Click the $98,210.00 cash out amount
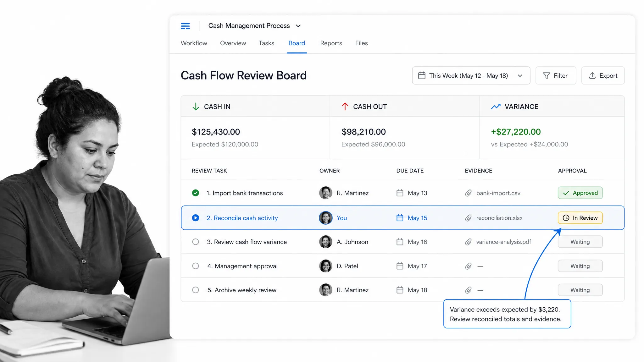 coord(364,132)
